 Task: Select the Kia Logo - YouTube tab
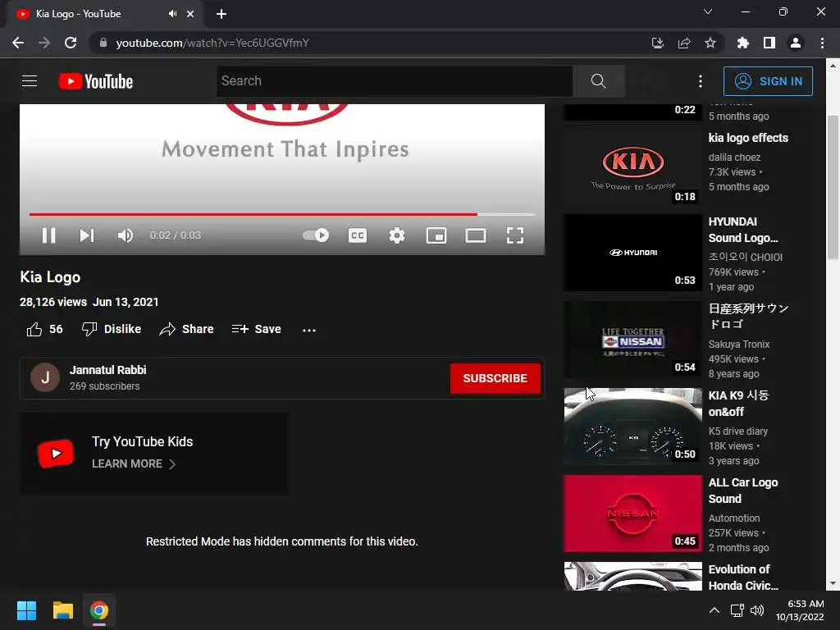[x=104, y=14]
